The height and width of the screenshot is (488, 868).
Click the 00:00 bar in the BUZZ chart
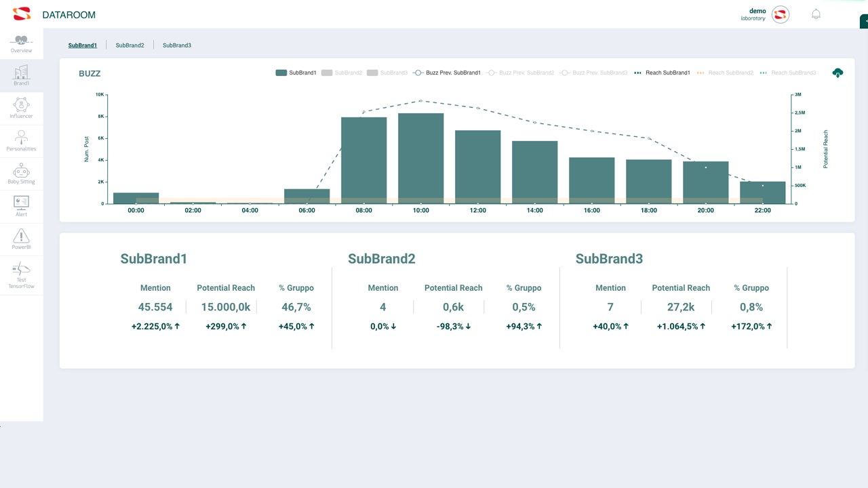click(x=136, y=198)
